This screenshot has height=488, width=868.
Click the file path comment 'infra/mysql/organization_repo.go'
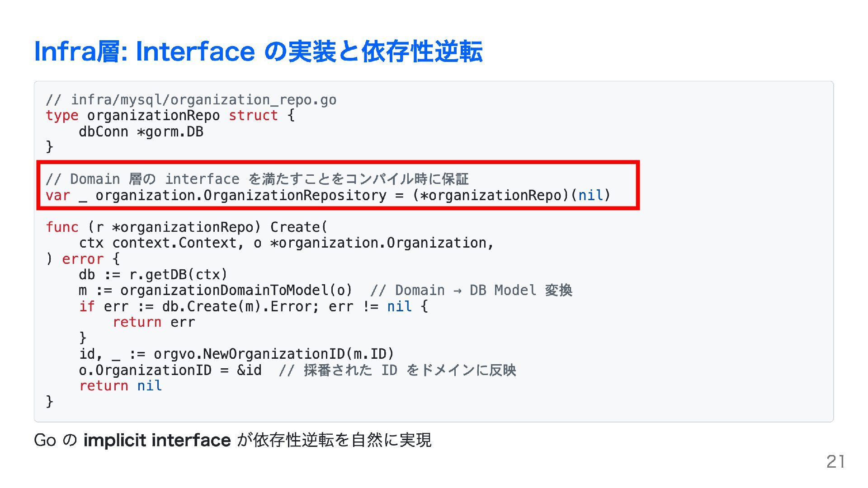(203, 100)
